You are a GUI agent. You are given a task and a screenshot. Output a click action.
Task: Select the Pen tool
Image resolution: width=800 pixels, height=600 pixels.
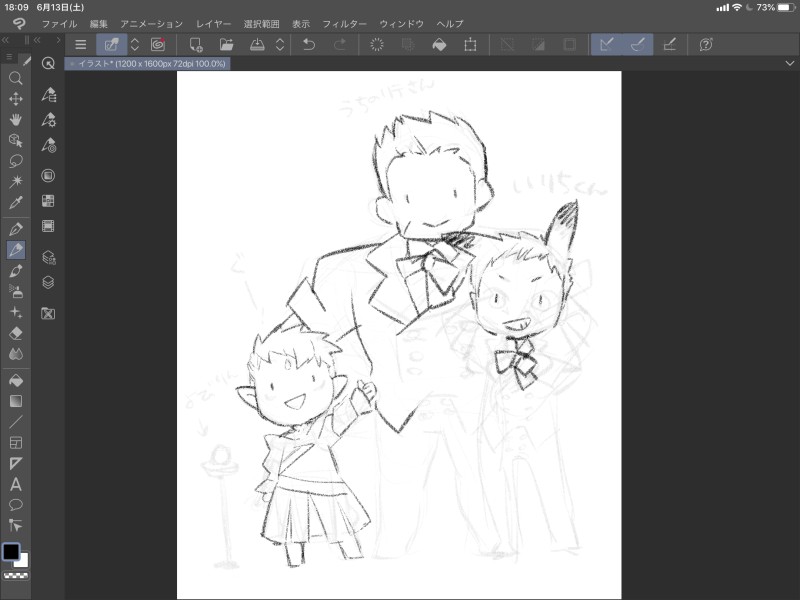(x=16, y=229)
